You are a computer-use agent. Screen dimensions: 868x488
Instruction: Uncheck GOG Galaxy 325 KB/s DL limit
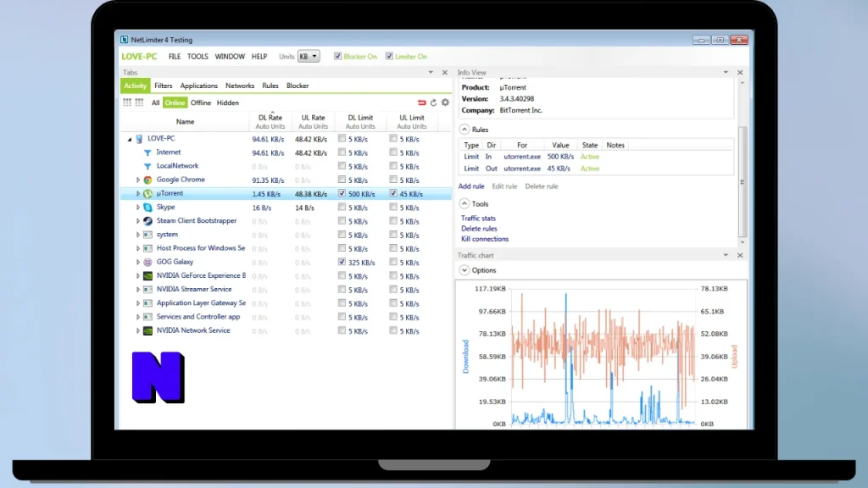342,263
